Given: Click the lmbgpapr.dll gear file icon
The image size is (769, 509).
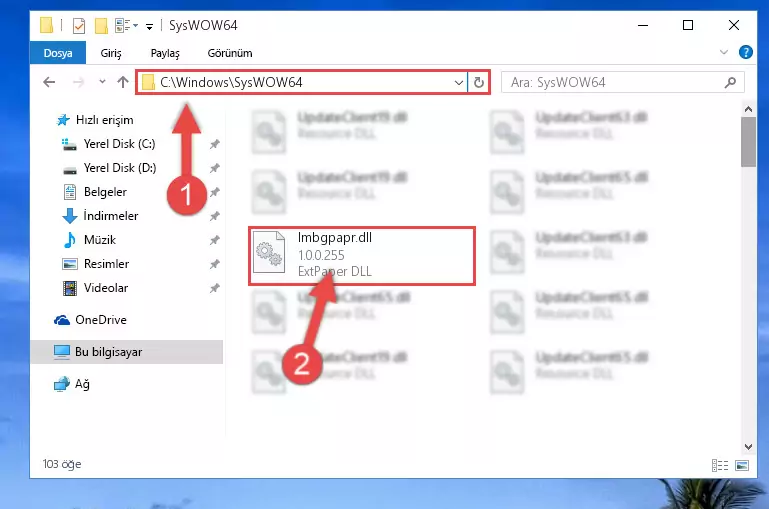Looking at the screenshot, I should pyautogui.click(x=269, y=252).
